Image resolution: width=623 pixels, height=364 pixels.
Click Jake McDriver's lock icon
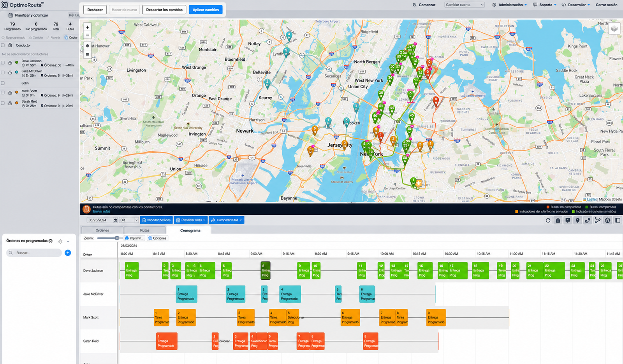[10, 73]
